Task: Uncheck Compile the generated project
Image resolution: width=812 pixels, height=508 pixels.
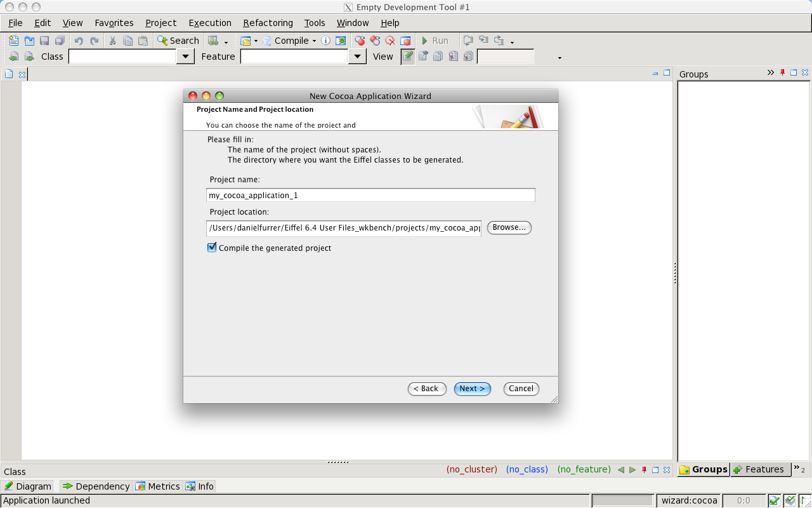Action: click(212, 248)
